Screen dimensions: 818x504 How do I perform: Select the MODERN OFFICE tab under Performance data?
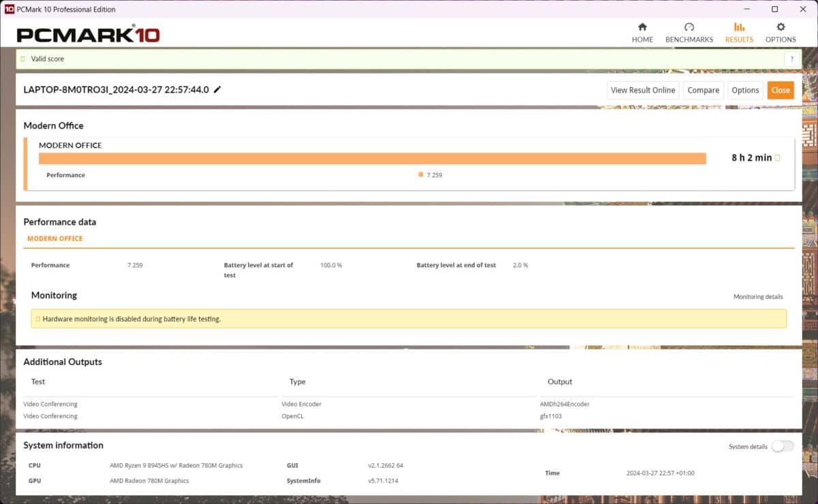tap(55, 239)
